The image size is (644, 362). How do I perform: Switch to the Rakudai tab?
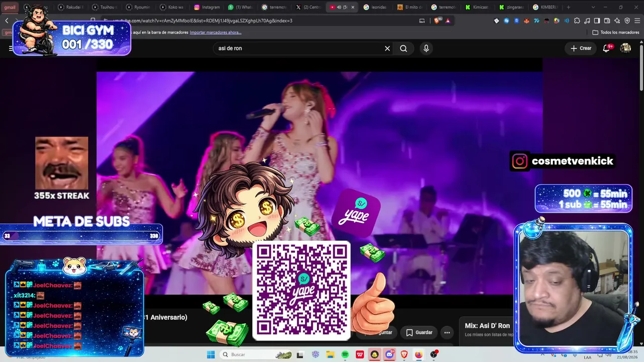[70, 7]
